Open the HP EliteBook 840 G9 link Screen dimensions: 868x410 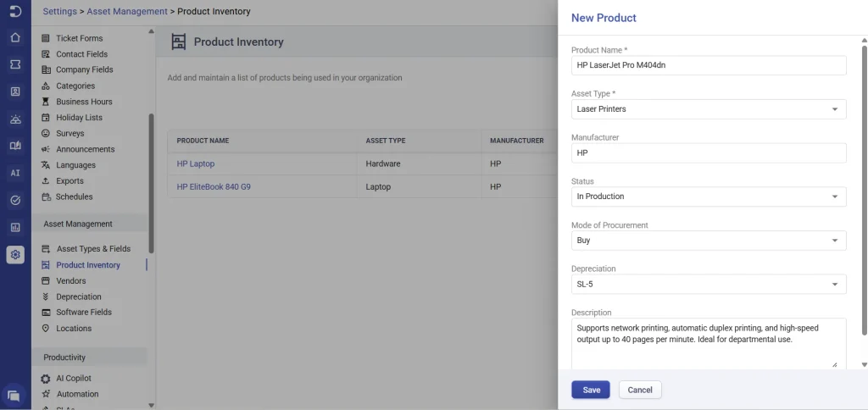(214, 187)
